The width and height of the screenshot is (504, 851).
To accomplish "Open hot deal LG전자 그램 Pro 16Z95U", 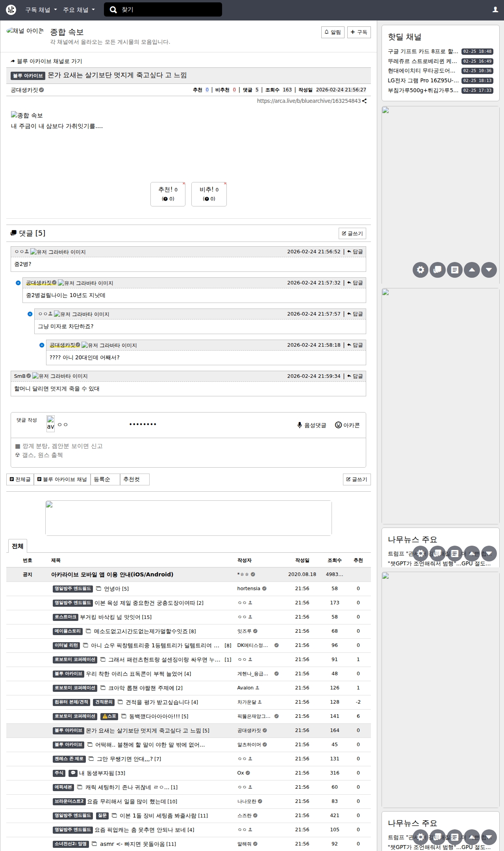I will 423,81.
